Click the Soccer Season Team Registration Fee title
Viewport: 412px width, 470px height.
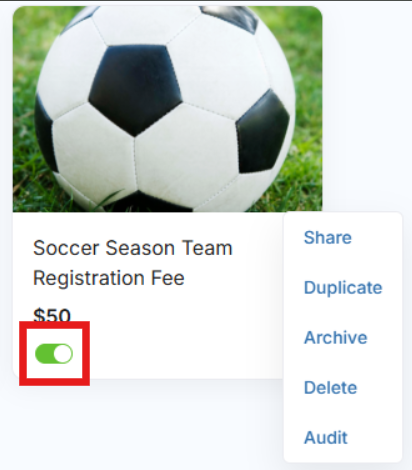[133, 263]
